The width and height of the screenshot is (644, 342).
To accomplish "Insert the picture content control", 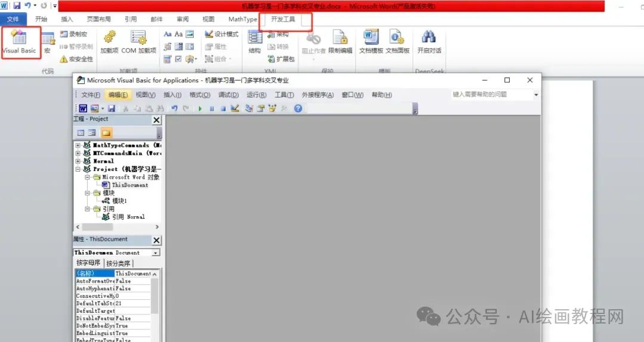I will [x=190, y=34].
